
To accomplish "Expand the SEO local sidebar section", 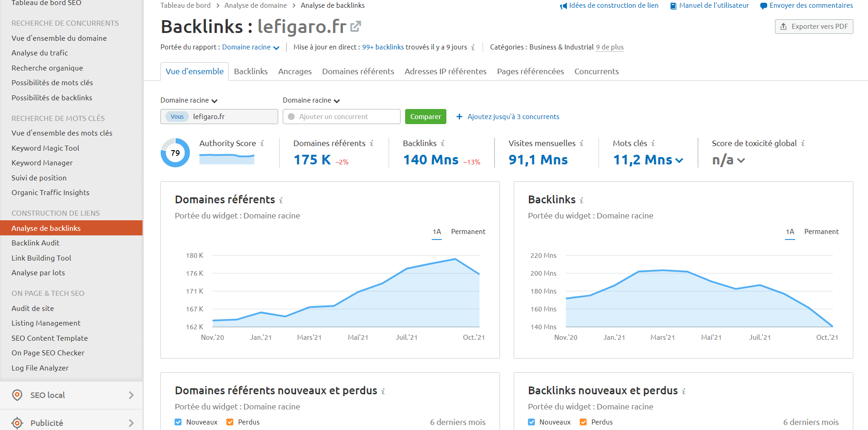I will [131, 395].
